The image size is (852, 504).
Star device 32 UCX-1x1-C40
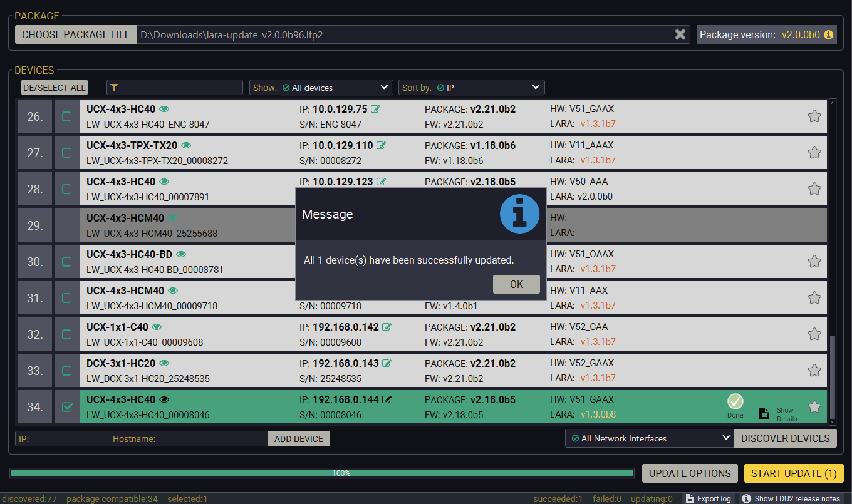point(814,334)
